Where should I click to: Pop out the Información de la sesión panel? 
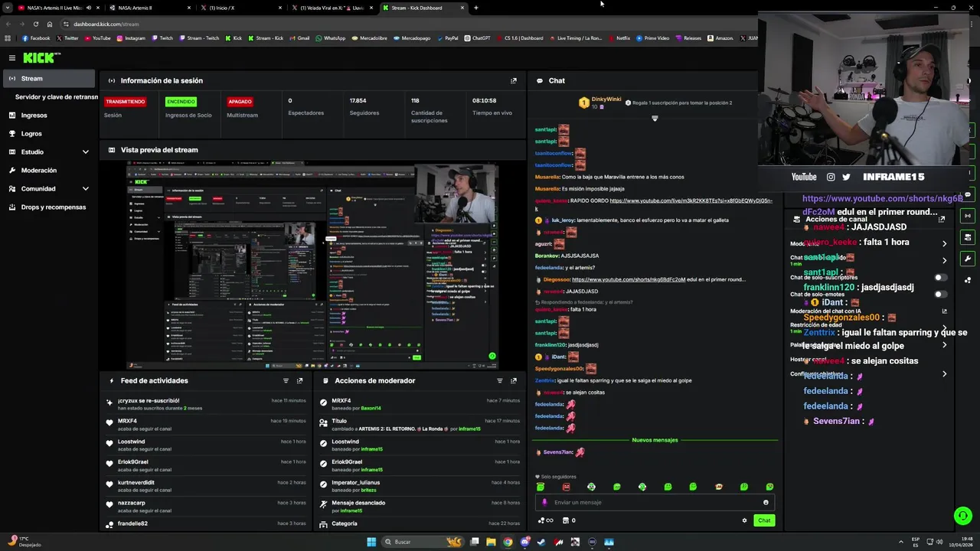tap(514, 80)
